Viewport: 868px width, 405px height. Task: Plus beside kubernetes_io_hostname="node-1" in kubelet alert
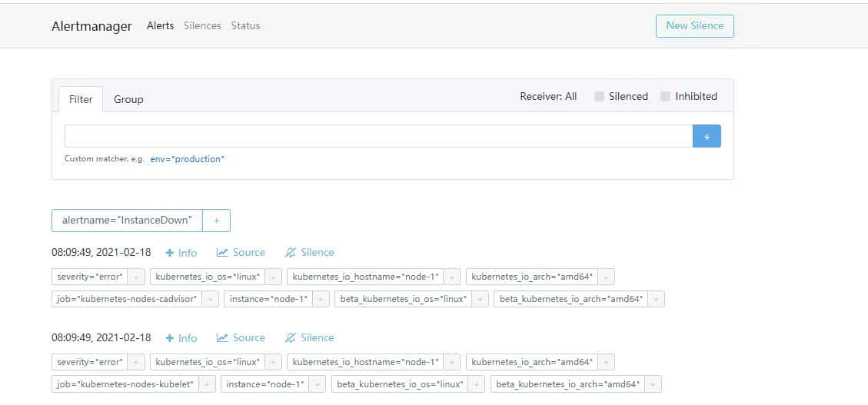click(x=452, y=362)
